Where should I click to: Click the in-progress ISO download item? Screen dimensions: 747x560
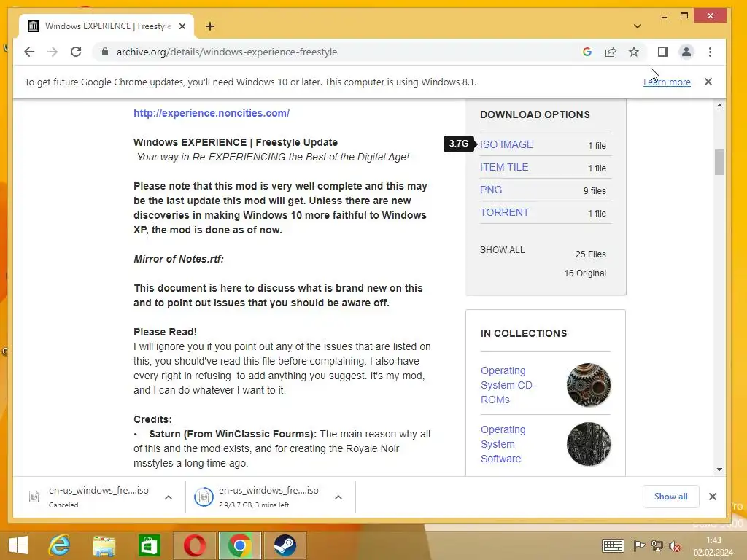point(260,497)
